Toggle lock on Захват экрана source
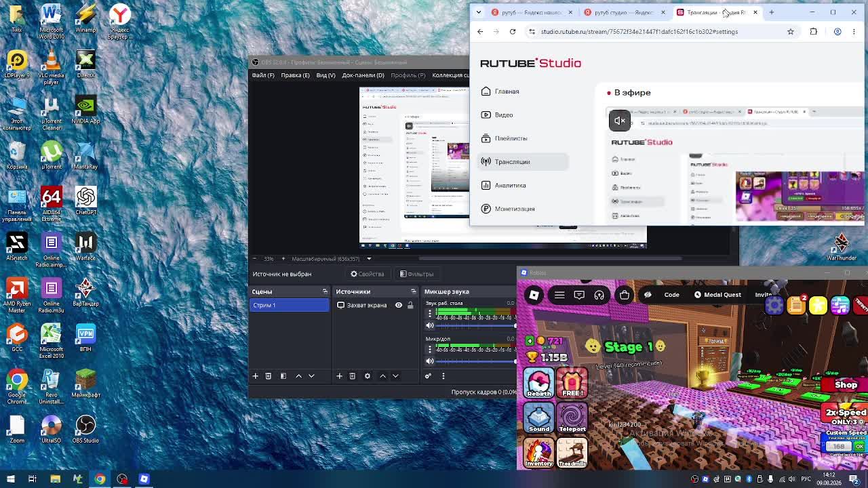Image resolution: width=868 pixels, height=488 pixels. pos(410,305)
